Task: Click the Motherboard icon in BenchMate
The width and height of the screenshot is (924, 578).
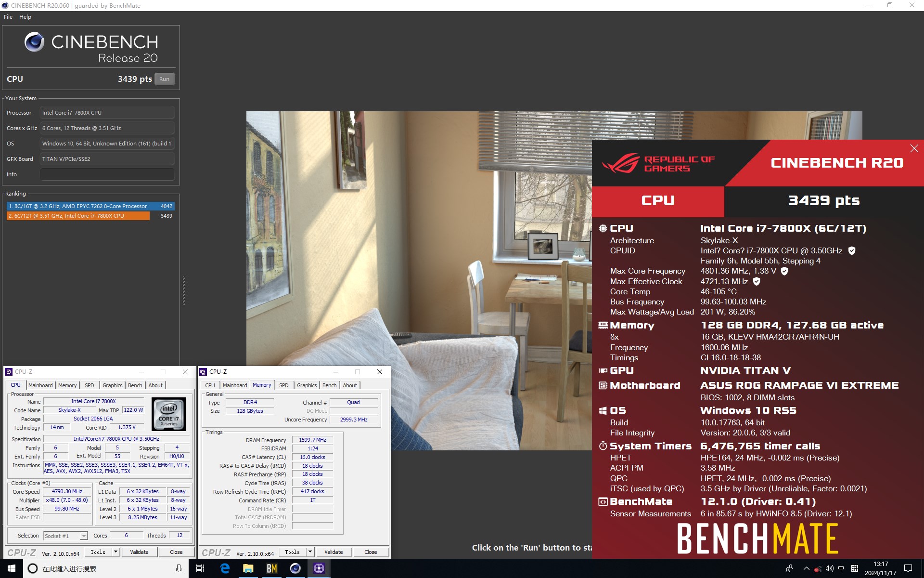Action: 603,385
